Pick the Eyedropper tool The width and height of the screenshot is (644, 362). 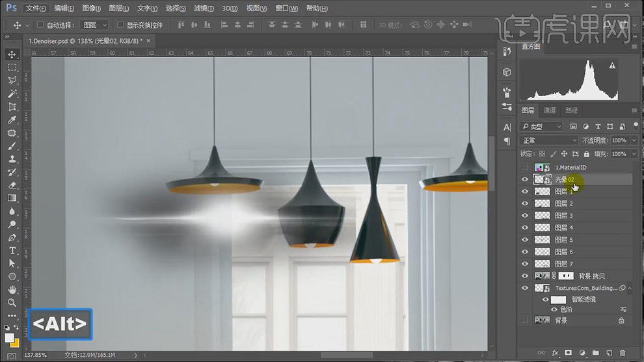[x=12, y=120]
